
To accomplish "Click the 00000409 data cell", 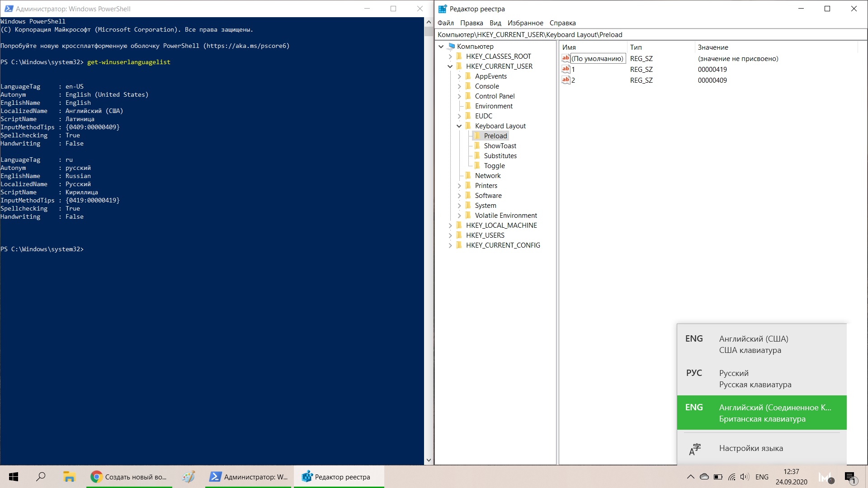I will pos(712,80).
